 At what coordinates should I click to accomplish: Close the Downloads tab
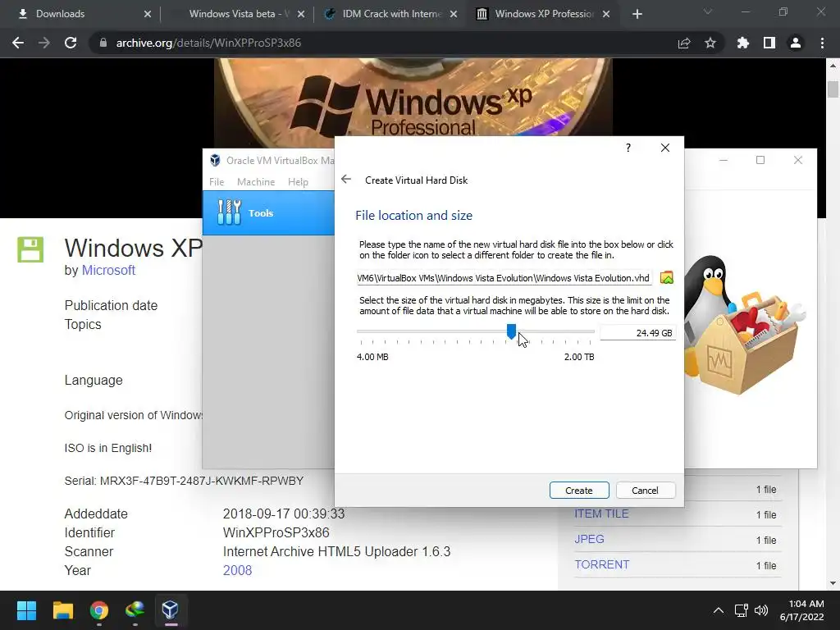click(148, 14)
